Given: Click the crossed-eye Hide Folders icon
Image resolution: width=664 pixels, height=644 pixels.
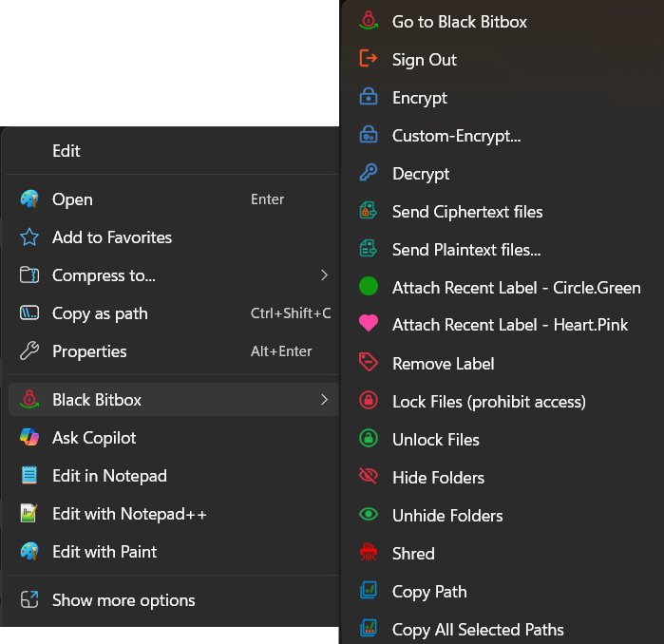Looking at the screenshot, I should click(x=369, y=476).
